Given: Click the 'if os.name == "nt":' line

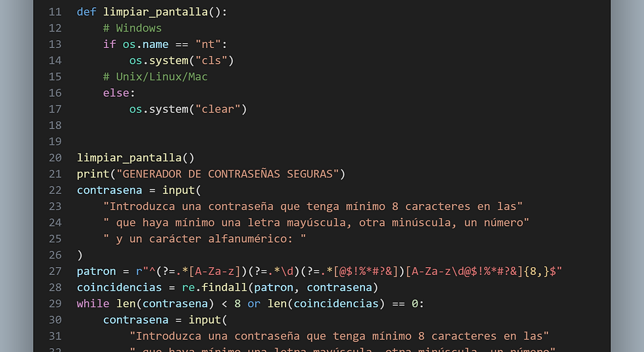Looking at the screenshot, I should [x=165, y=44].
